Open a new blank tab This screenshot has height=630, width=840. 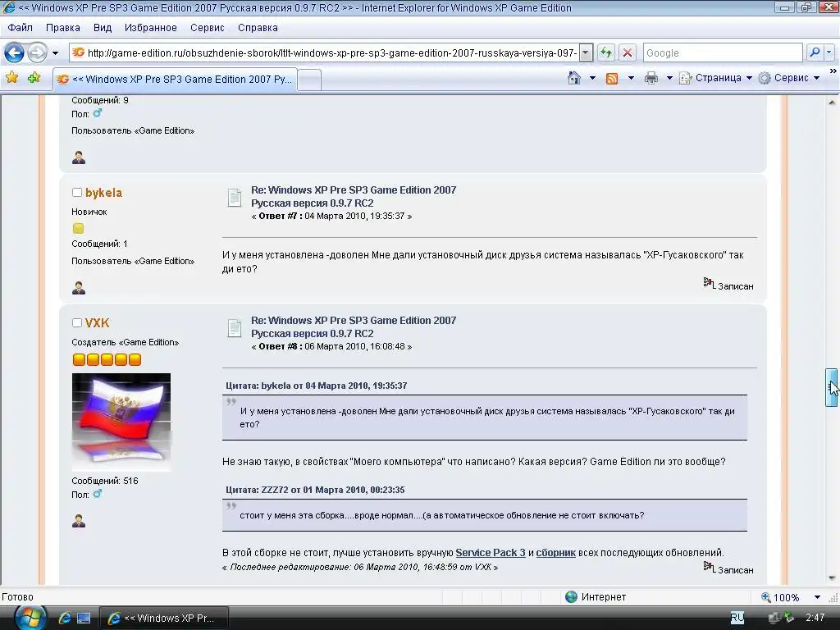pos(309,80)
